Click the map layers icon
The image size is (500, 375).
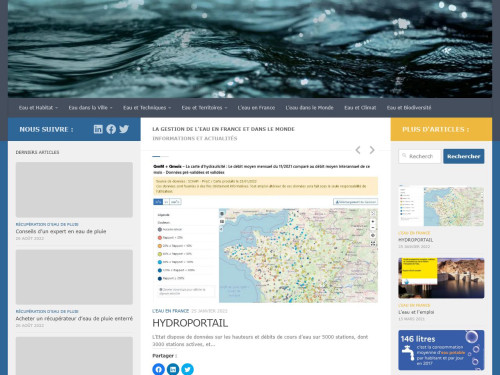point(222,213)
